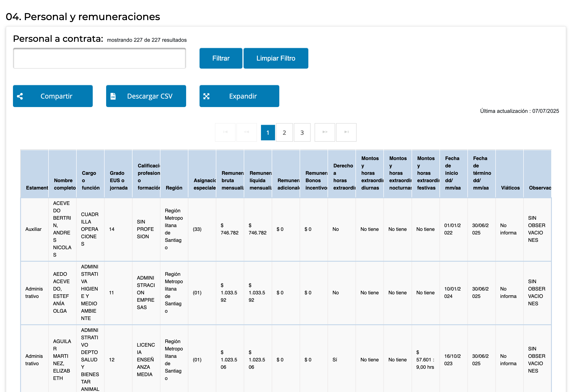Select Descargar CSV label
This screenshot has width=572, height=392.
tap(150, 96)
